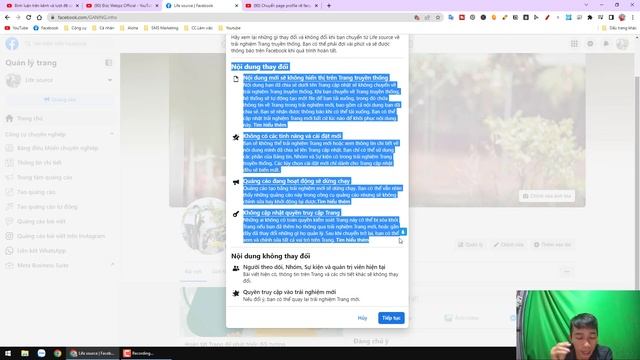
Task: Switch to the Chuyển page profile YouTube tab
Action: 281,6
